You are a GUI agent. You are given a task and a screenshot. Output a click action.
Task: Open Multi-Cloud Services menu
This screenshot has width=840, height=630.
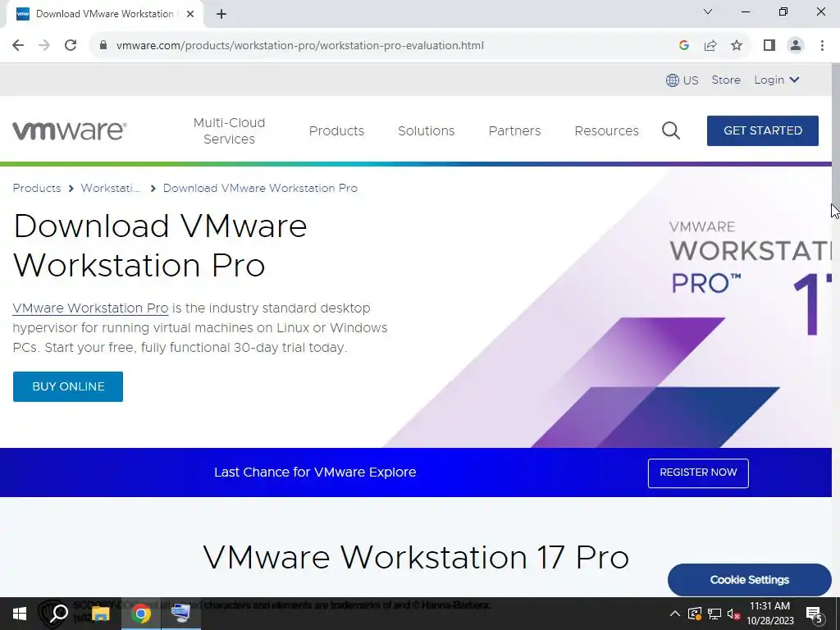tap(230, 130)
